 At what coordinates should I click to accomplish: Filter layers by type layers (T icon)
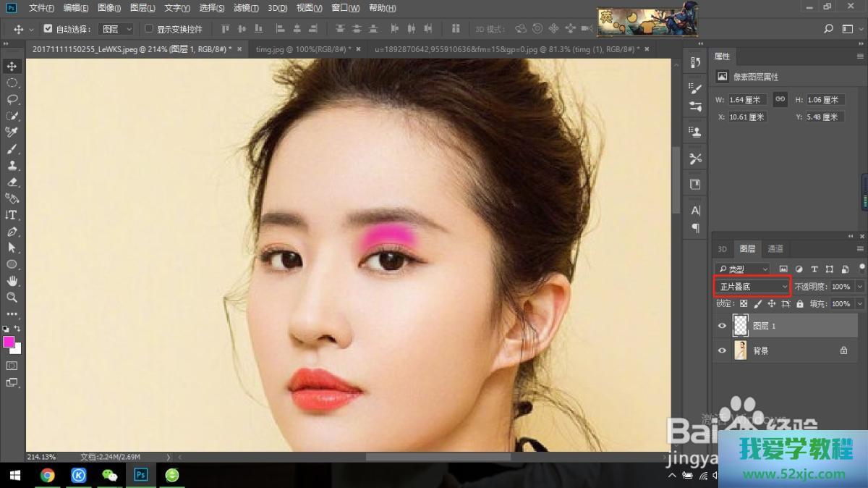[x=814, y=269]
